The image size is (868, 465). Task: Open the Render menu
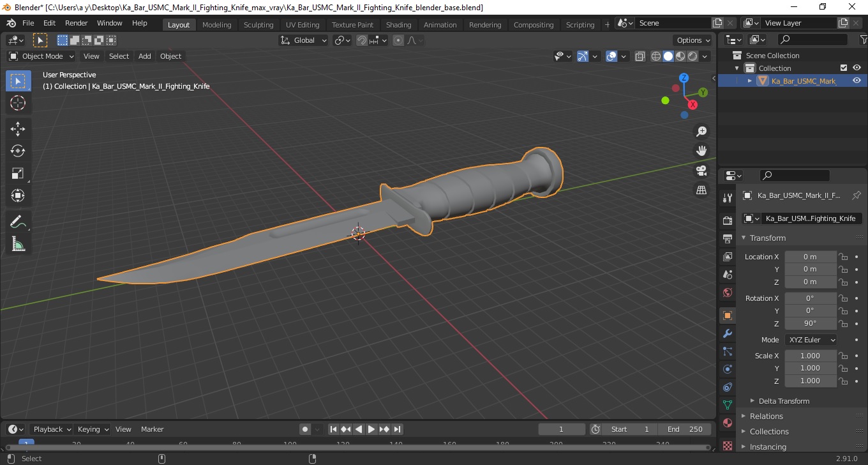[x=77, y=23]
